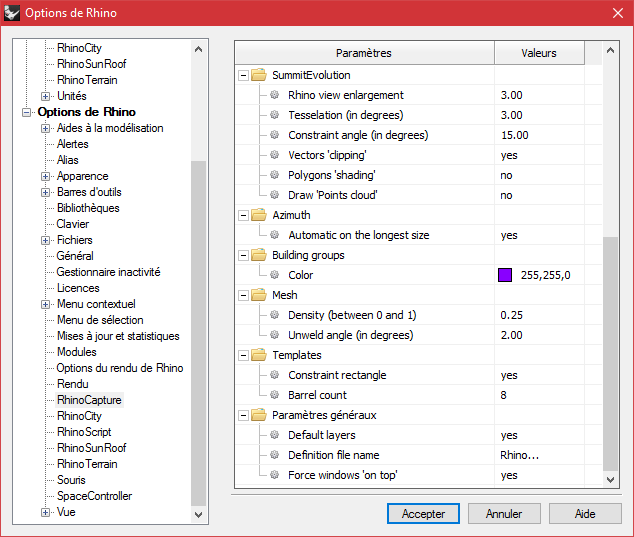Click gear icon beside Definition file name
This screenshot has height=537, width=634.
tap(275, 455)
